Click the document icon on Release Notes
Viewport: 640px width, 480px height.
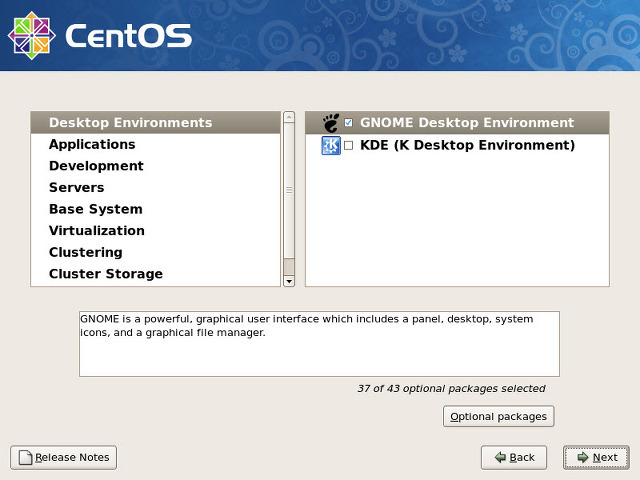coord(25,457)
